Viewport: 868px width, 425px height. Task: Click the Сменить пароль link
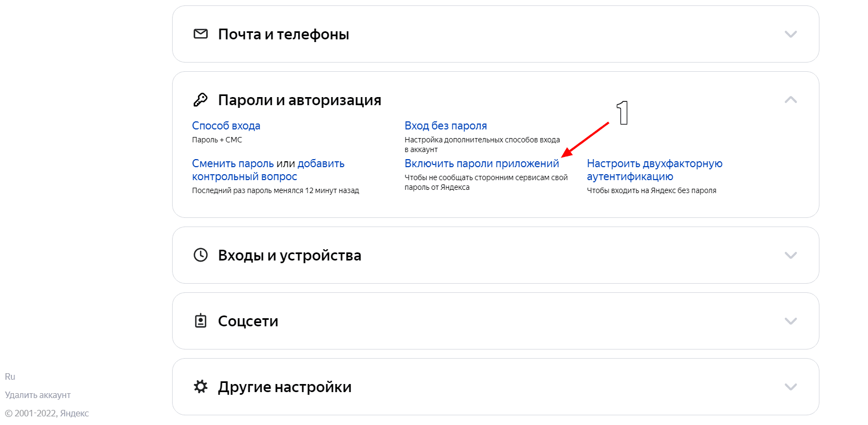coord(233,163)
